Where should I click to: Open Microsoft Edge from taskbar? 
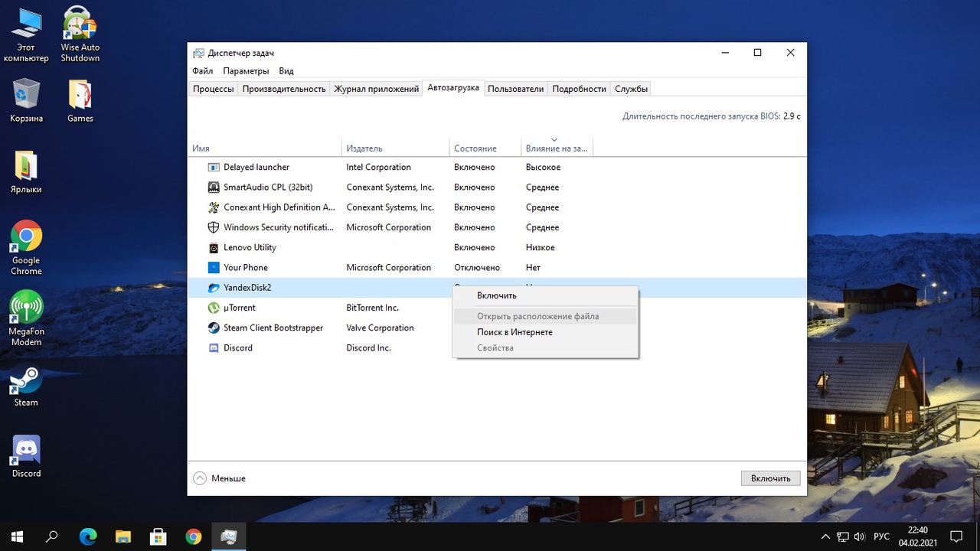coord(88,536)
